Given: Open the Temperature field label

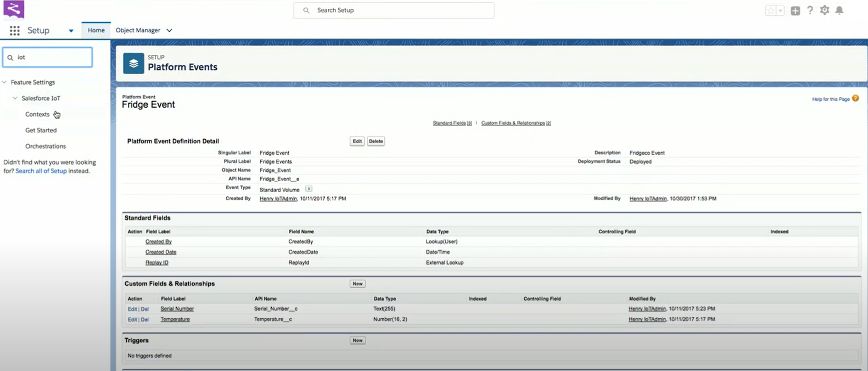Looking at the screenshot, I should coord(175,319).
